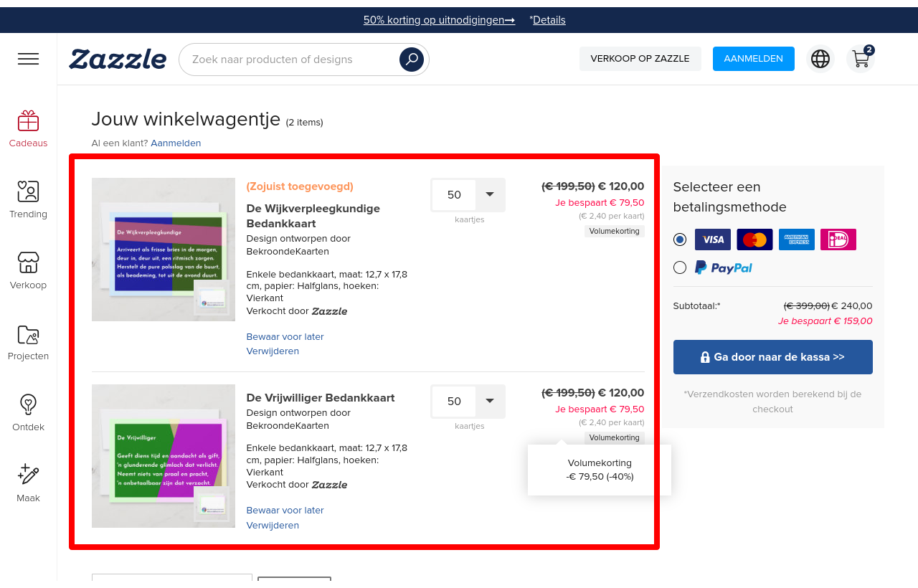
Task: Click the search magnifier icon
Action: 412,60
